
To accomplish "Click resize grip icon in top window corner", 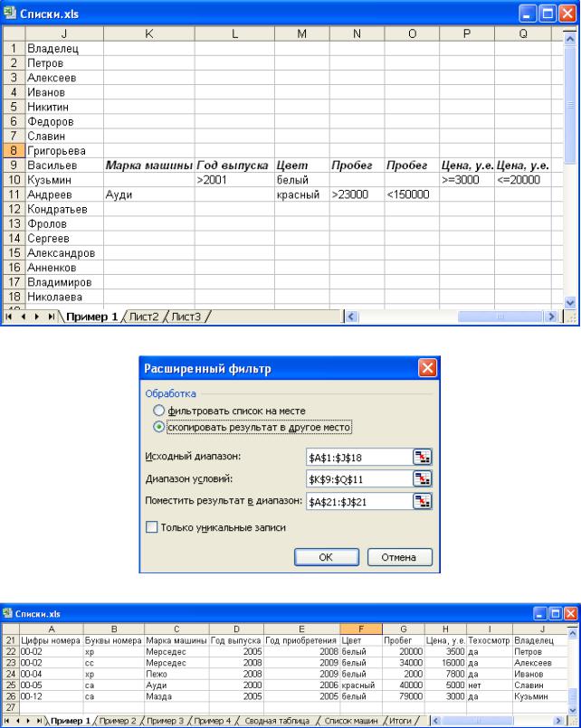I will coord(571,317).
